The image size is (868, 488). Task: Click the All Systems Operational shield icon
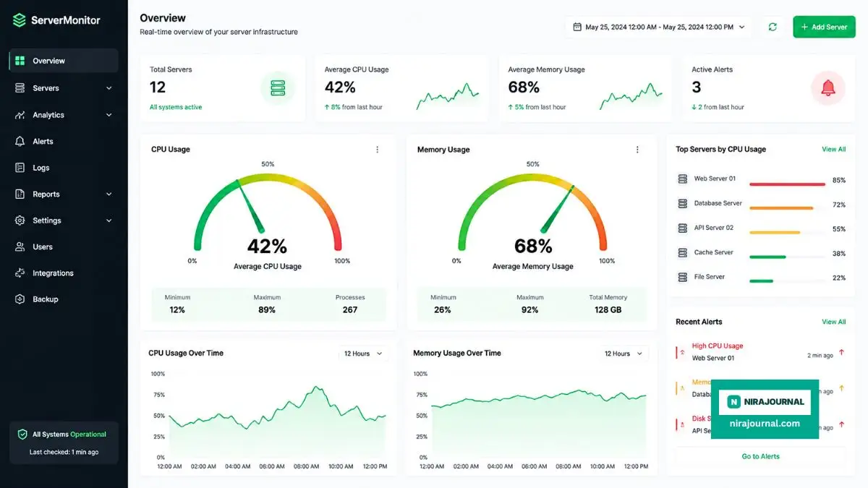(x=22, y=435)
